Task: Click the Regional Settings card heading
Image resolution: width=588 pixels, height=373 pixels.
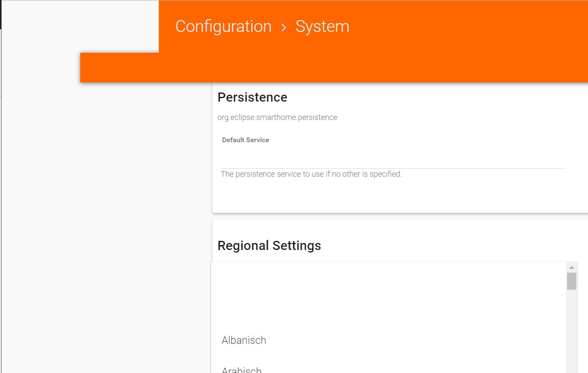Action: [269, 245]
